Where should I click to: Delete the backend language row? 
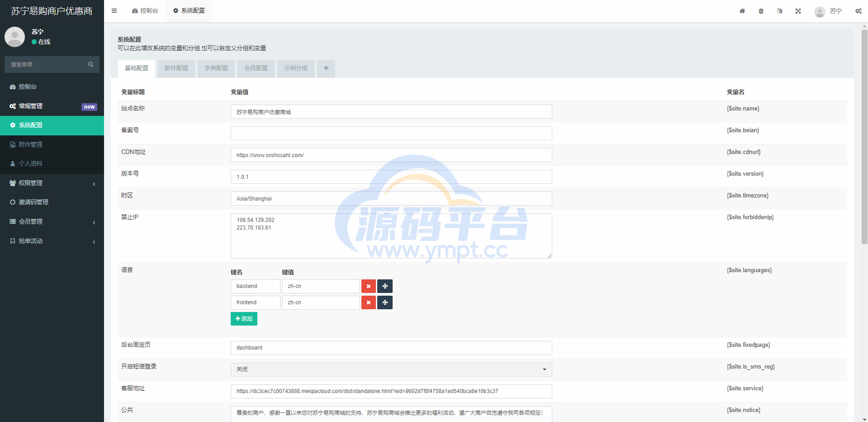pos(369,286)
